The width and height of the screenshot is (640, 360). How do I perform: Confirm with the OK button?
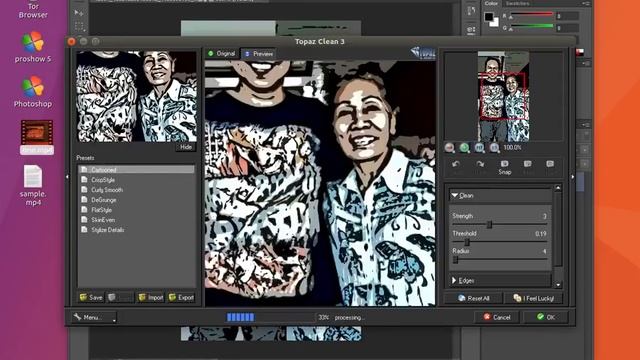[546, 317]
